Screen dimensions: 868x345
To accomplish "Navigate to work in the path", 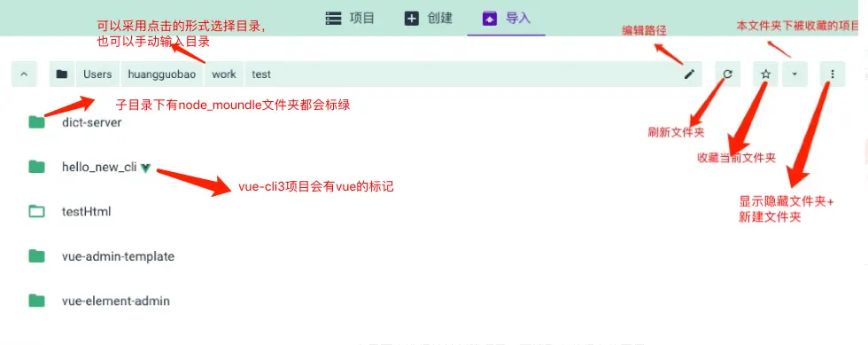I will pos(223,74).
